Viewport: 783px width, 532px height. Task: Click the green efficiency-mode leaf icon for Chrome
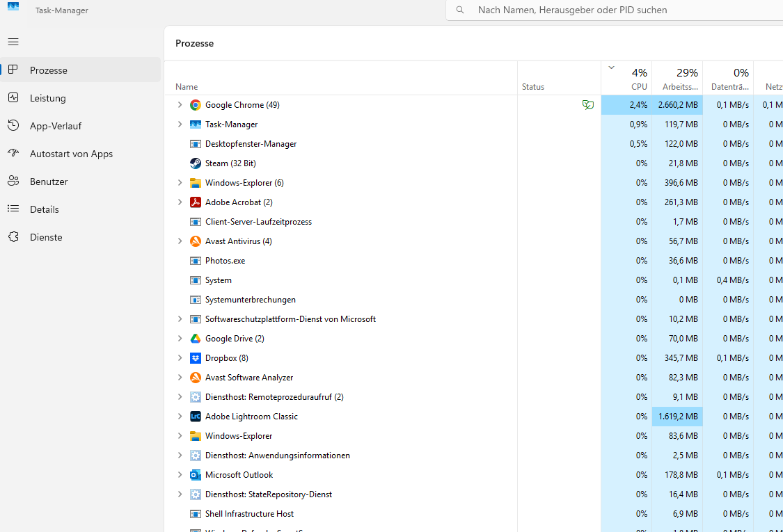pyautogui.click(x=587, y=105)
